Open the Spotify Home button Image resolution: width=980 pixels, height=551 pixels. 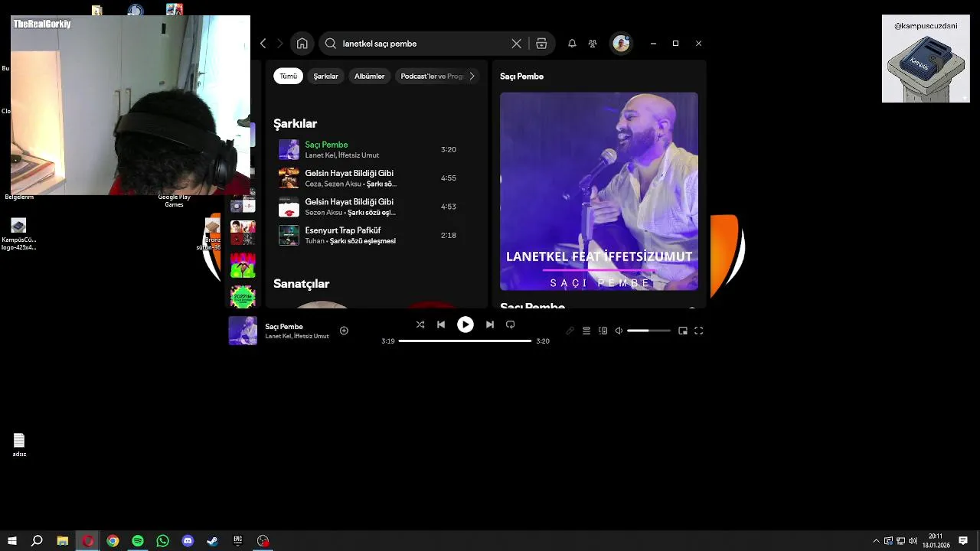point(302,44)
